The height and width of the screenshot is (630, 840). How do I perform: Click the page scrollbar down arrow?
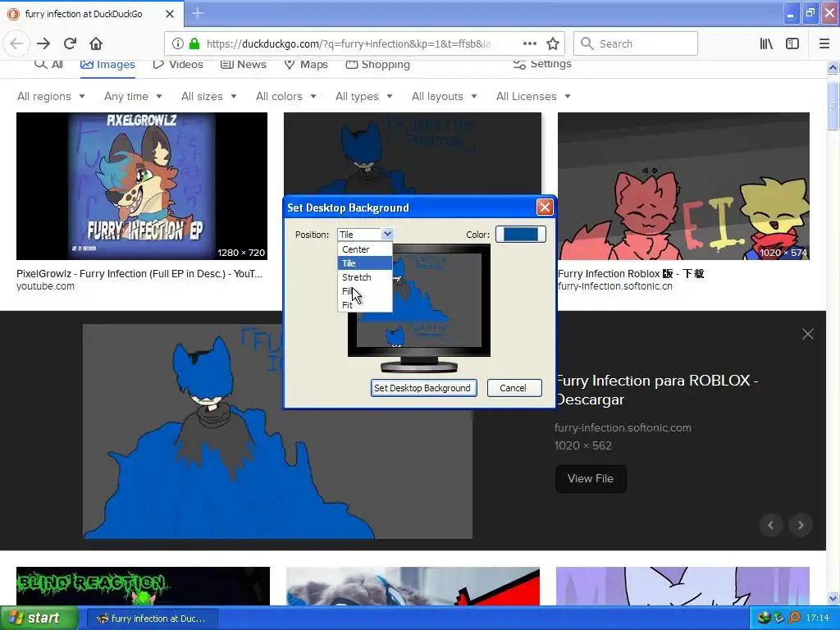coord(833,598)
